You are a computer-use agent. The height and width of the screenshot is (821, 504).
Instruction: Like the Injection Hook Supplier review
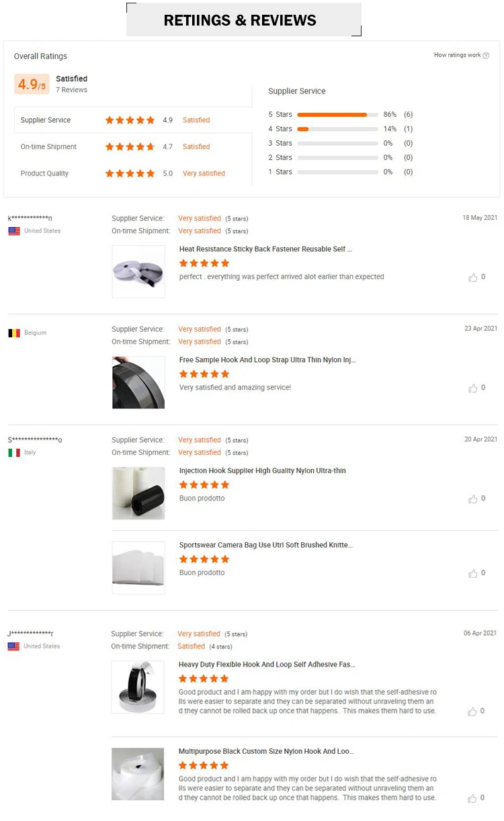tap(473, 499)
